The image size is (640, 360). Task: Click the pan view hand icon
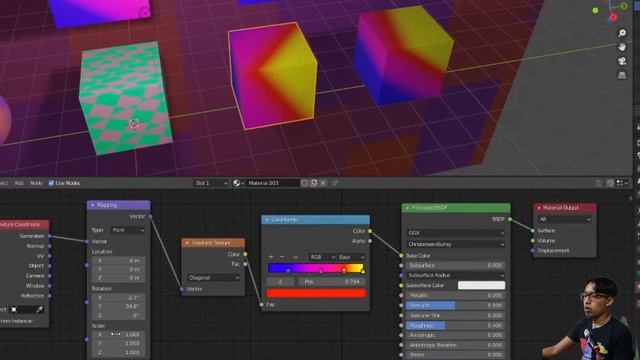[622, 47]
